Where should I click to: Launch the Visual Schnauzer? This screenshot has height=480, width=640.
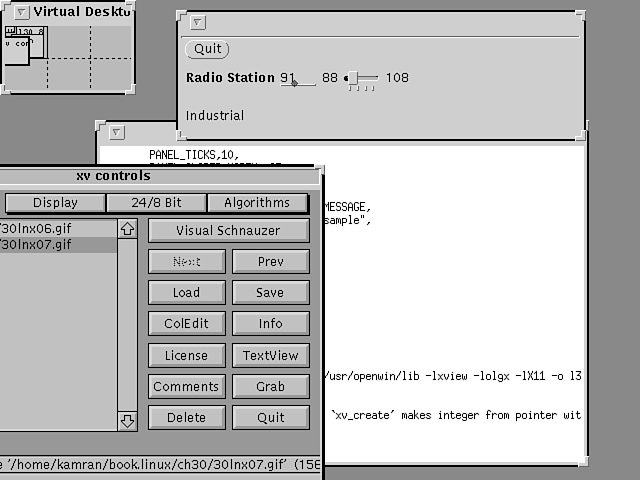click(228, 231)
